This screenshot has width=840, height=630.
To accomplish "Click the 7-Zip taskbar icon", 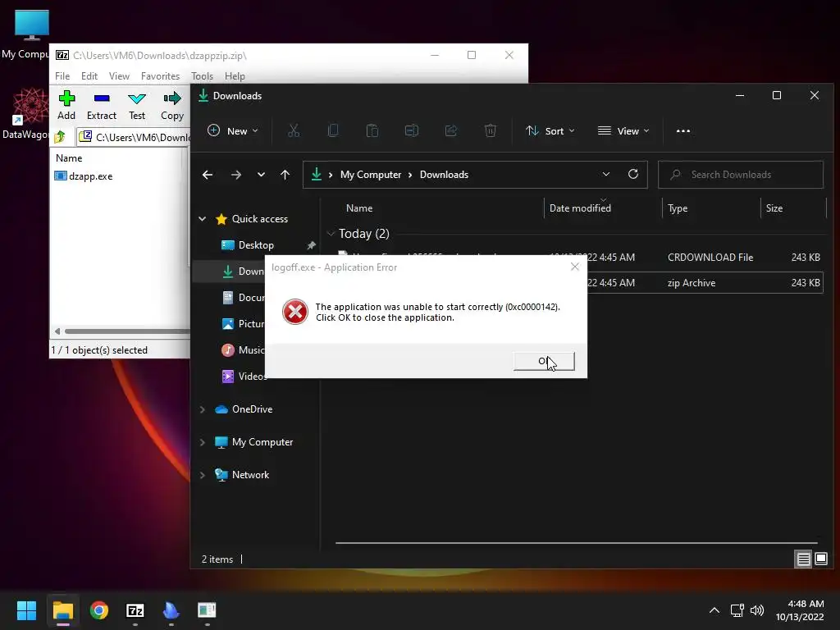I will 135,610.
